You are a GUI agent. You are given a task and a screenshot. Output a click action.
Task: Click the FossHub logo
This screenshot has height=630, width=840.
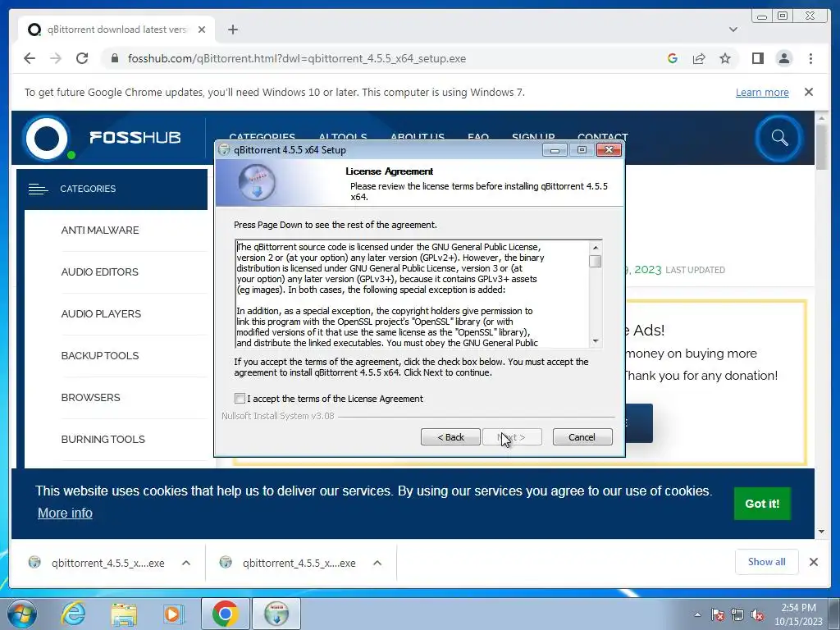pos(102,138)
